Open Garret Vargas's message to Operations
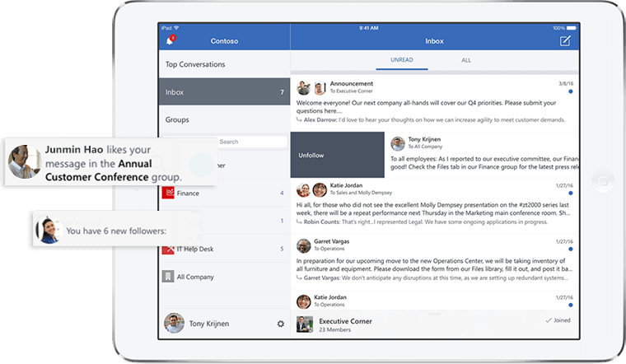 pos(434,260)
